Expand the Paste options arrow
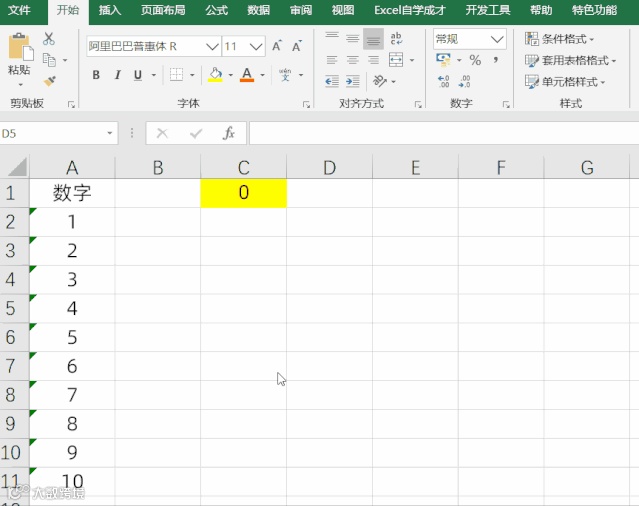 pyautogui.click(x=20, y=85)
